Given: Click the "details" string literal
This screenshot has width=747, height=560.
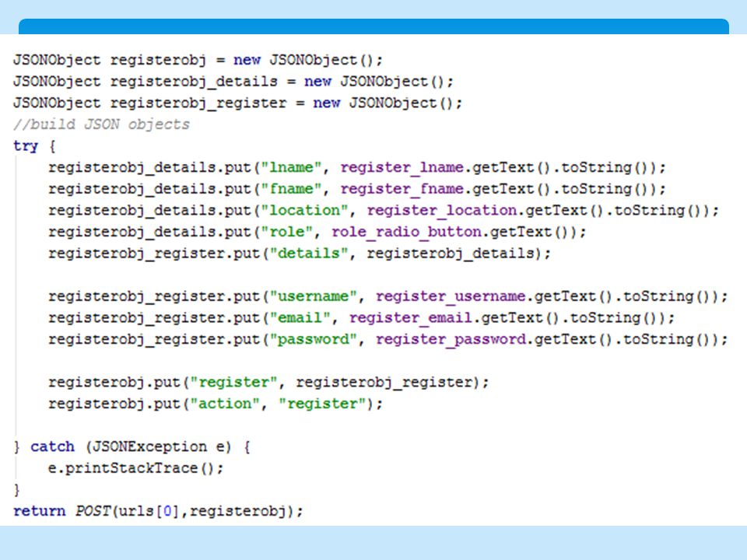Looking at the screenshot, I should 309,254.
